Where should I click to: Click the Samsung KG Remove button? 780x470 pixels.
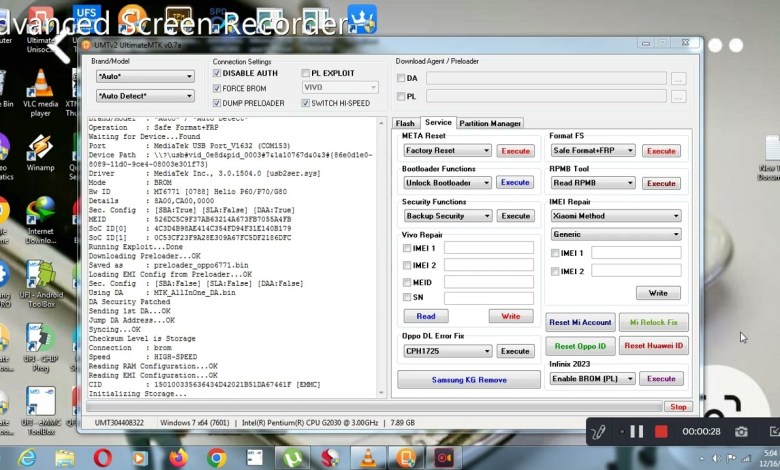(468, 380)
